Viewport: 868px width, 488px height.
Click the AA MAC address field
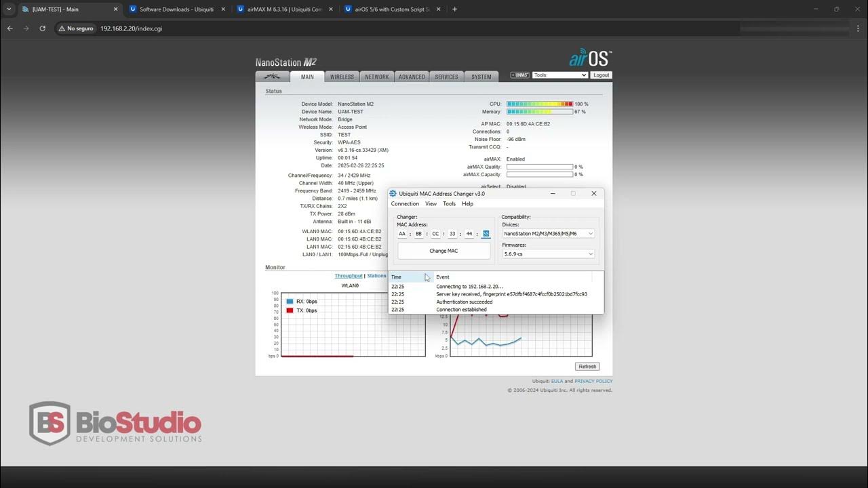402,234
